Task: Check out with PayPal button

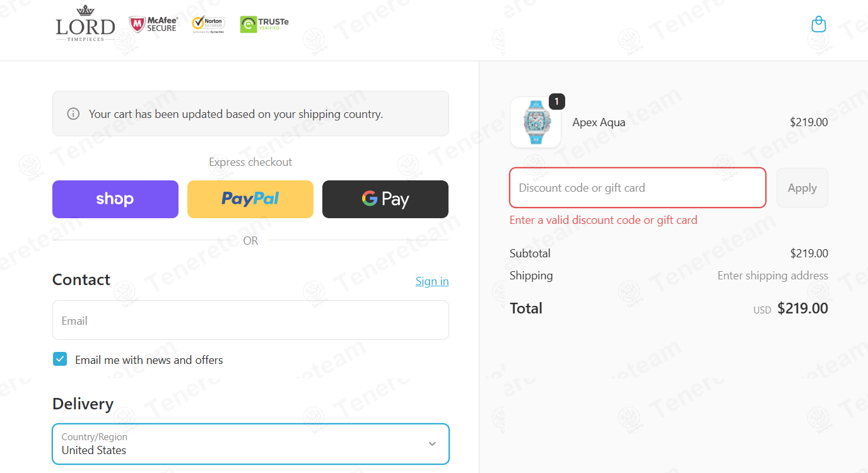Action: tap(250, 199)
